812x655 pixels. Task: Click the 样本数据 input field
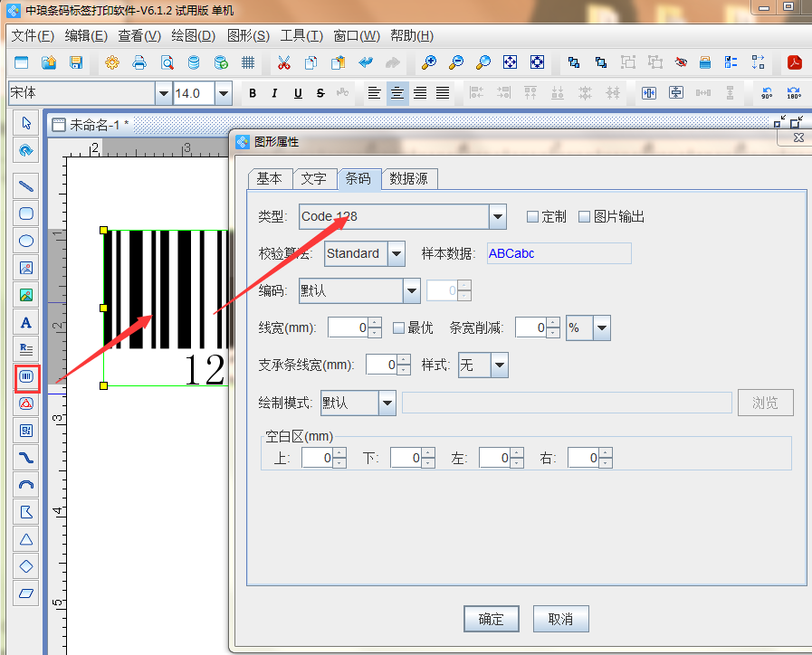point(559,254)
